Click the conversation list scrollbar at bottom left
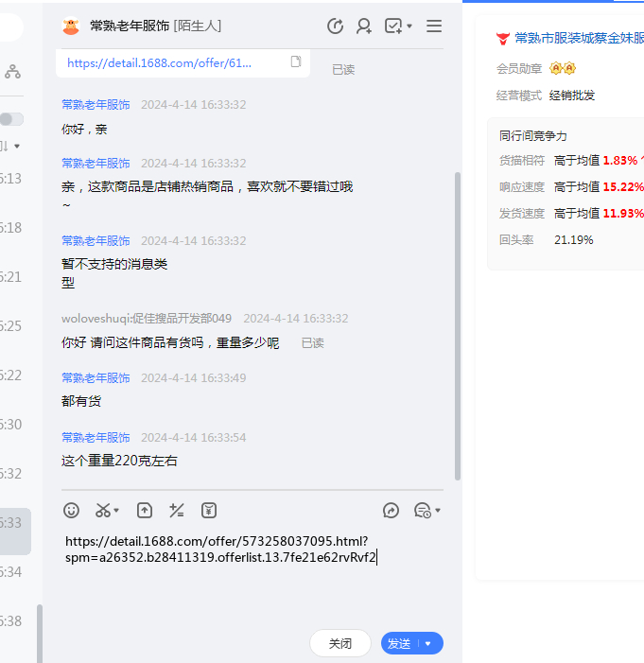Image resolution: width=644 pixels, height=663 pixels. 40,634
